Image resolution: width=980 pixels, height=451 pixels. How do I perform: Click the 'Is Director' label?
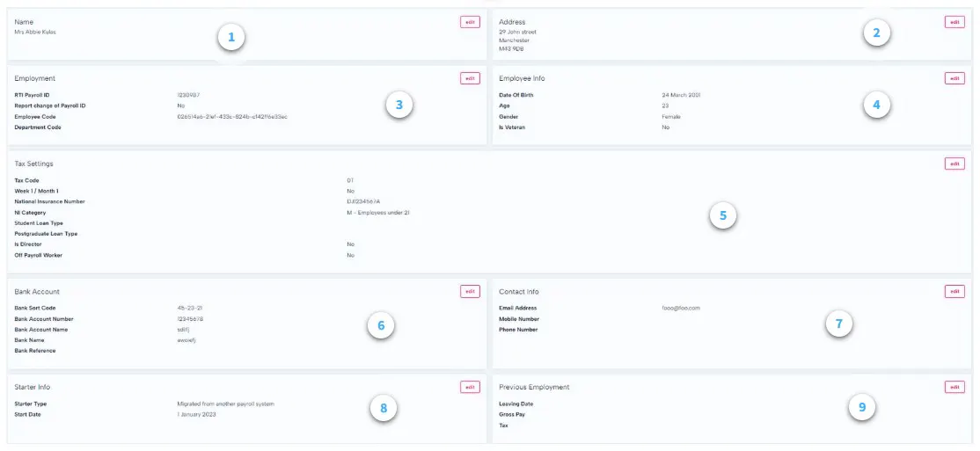[x=28, y=244]
